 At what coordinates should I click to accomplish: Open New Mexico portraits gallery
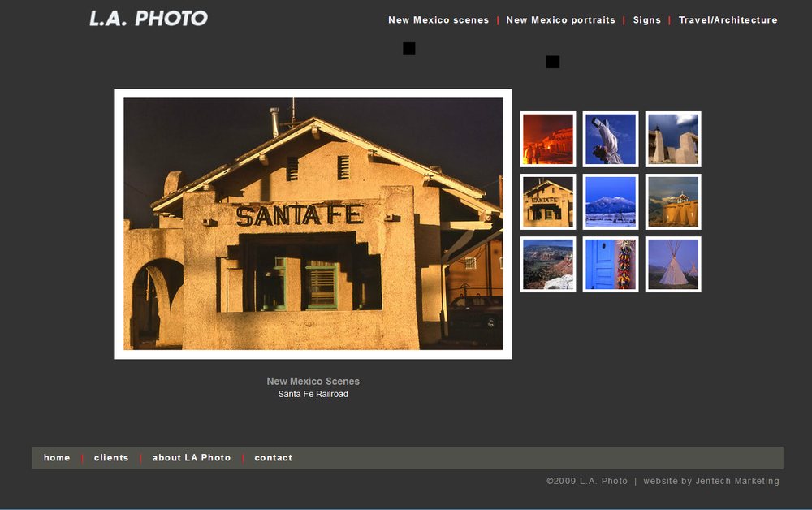click(x=560, y=20)
